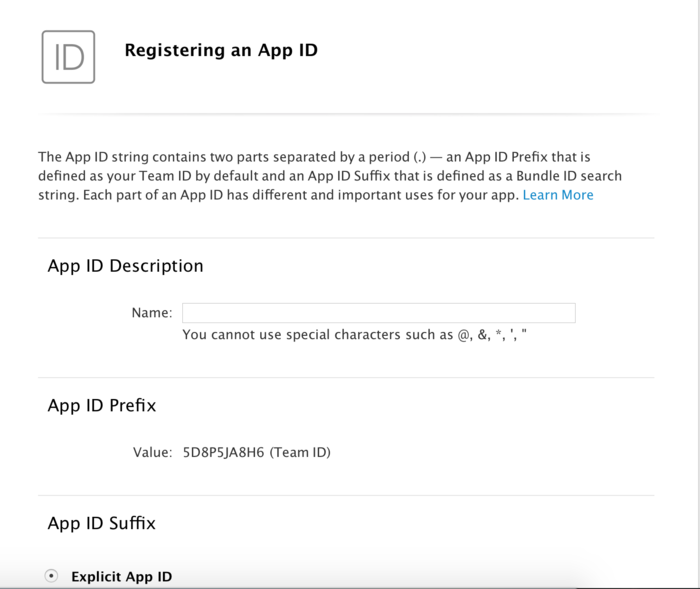
Task: Click the App ID Prefix section heading
Action: [101, 405]
